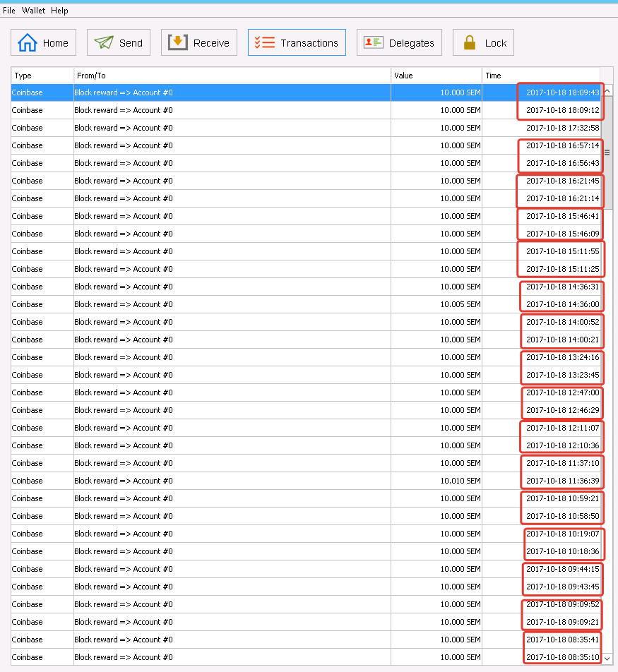Select the transaction at 2017-10-18 12:10:36
This screenshot has height=672, width=618.
(x=305, y=445)
